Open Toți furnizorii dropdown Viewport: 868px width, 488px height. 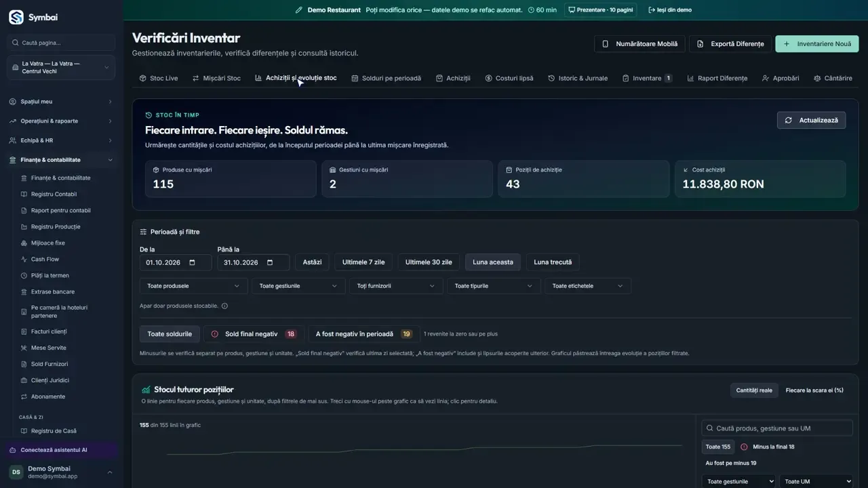pos(395,286)
